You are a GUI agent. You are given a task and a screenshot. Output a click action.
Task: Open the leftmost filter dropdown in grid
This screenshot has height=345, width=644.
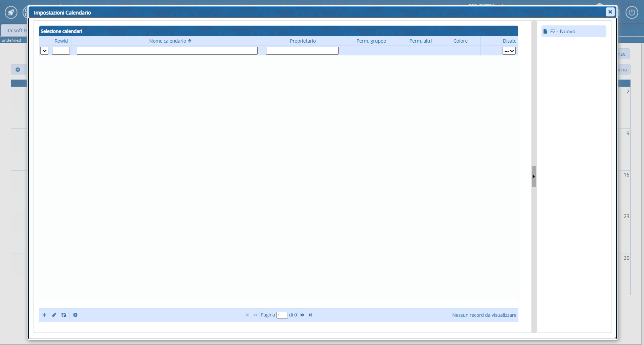coord(44,51)
